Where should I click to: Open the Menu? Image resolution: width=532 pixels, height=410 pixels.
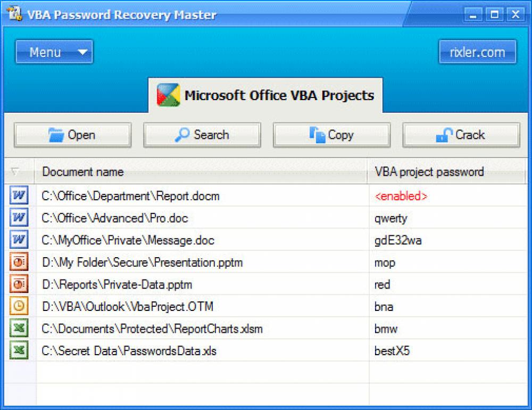(53, 52)
